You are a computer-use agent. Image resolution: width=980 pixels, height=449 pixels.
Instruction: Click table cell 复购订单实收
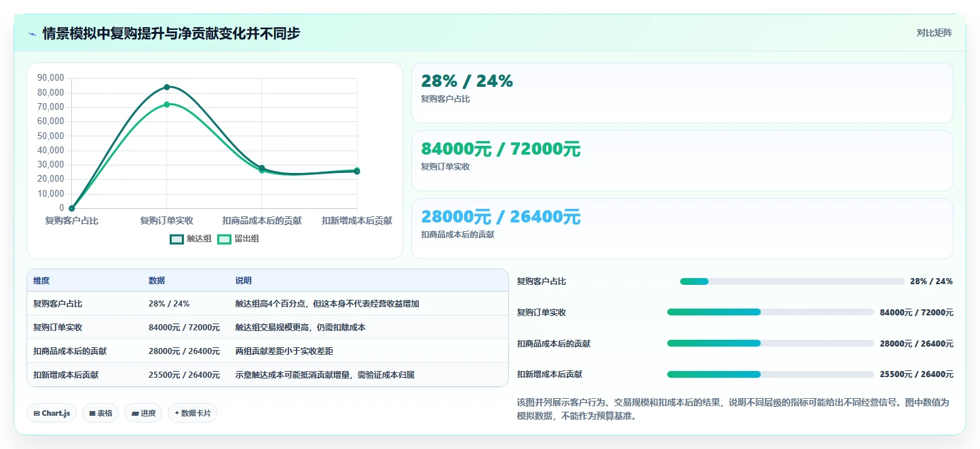(x=58, y=328)
